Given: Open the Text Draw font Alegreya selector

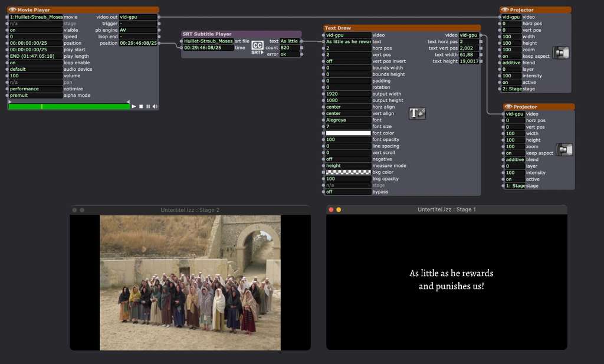Looking at the screenshot, I should click(x=348, y=120).
